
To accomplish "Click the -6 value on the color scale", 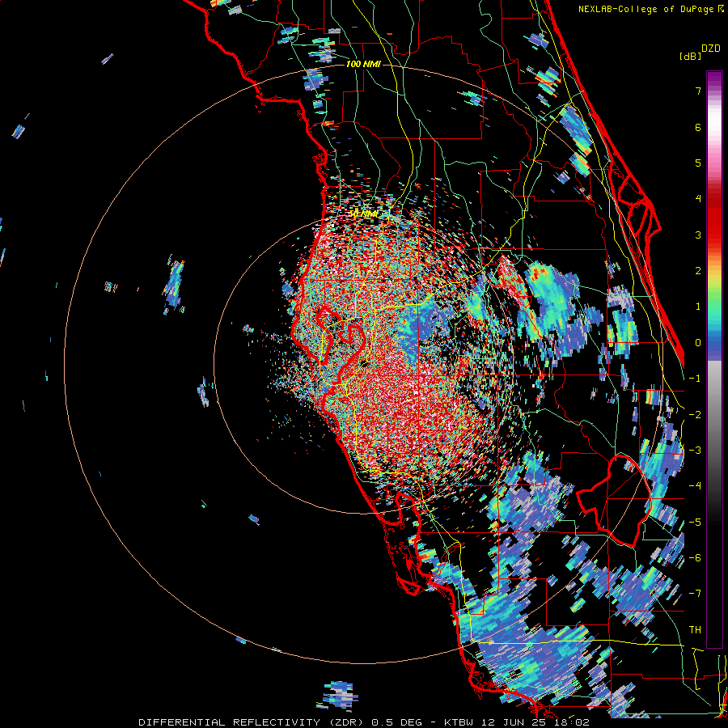I will [695, 558].
